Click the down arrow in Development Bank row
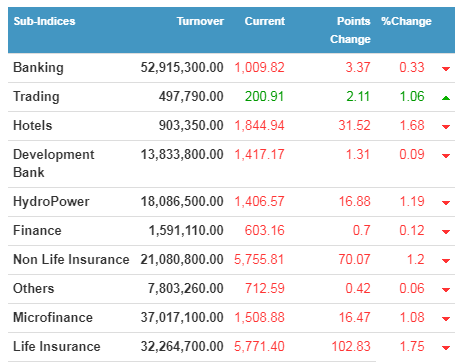462x363 pixels. point(446,156)
